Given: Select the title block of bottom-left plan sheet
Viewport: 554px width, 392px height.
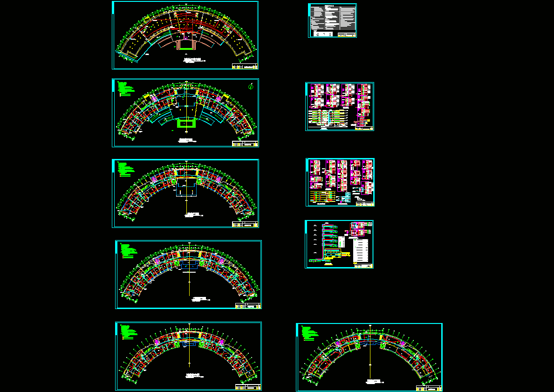Looking at the screenshot, I should [248, 387].
